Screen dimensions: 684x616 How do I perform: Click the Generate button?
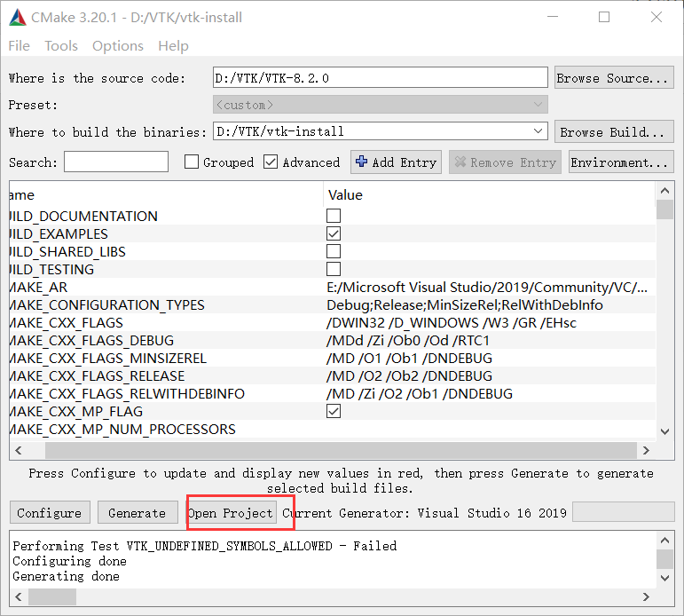tap(138, 512)
